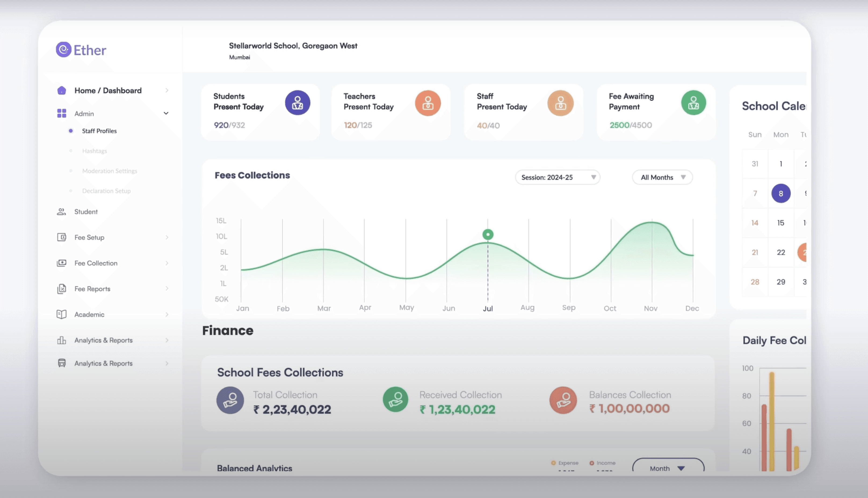
Task: Open the Session: 2024-25 dropdown
Action: point(557,177)
